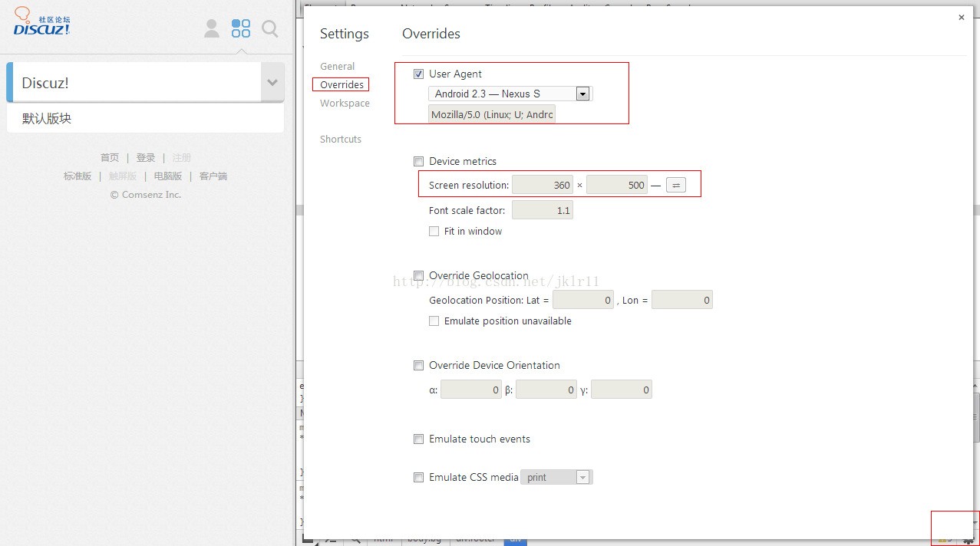980x546 pixels.
Task: Close the Settings panel with the X
Action: [x=961, y=18]
